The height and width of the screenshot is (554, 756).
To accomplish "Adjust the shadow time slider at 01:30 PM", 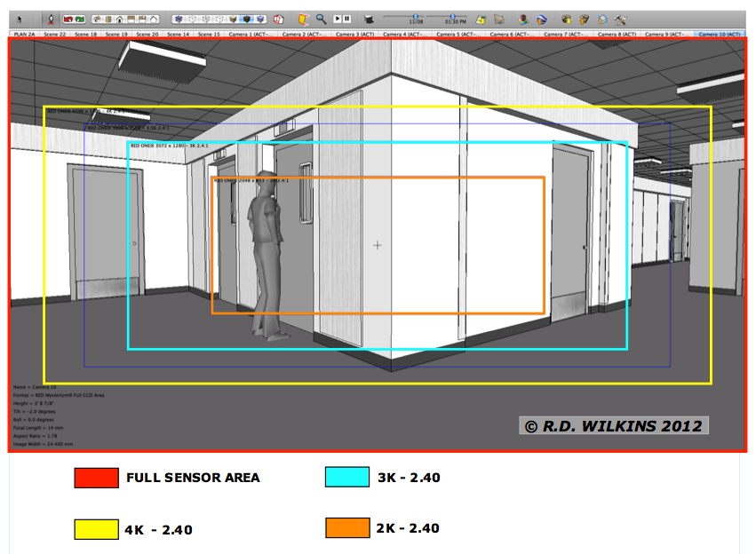I will coord(450,16).
